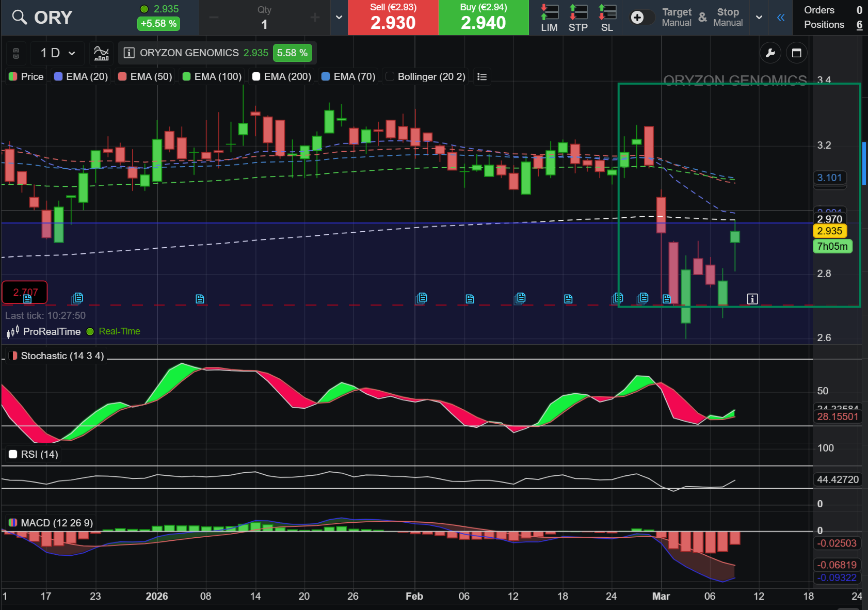Collapse the panel with double chevron
This screenshot has height=610, width=868.
781,18
